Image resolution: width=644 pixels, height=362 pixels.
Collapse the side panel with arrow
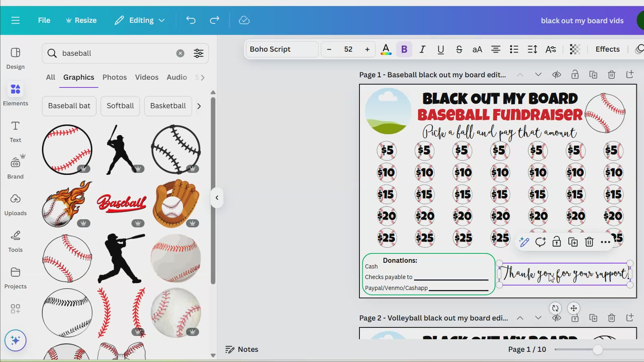click(217, 198)
